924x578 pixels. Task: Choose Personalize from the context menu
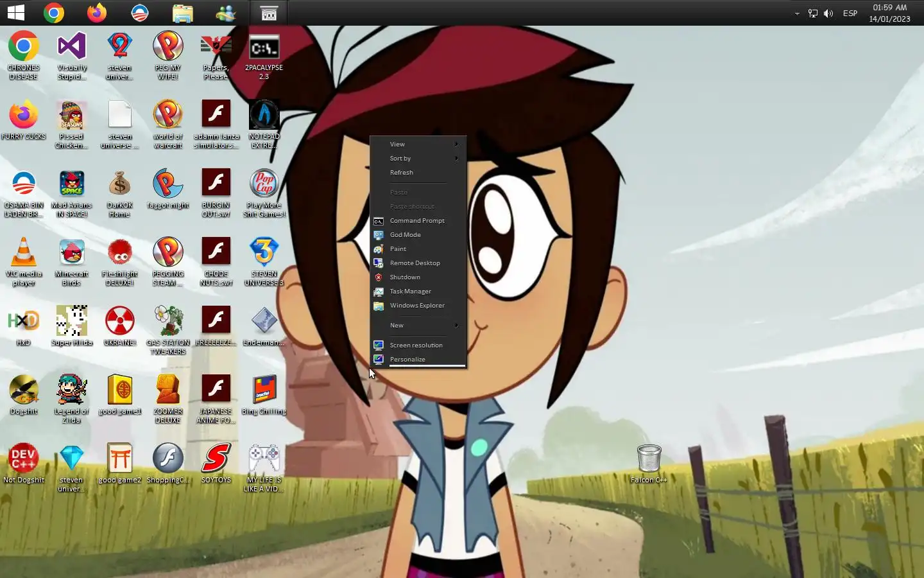click(x=418, y=359)
